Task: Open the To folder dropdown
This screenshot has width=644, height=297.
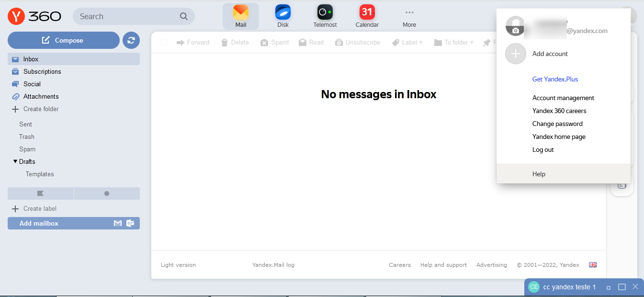Action: pos(454,42)
